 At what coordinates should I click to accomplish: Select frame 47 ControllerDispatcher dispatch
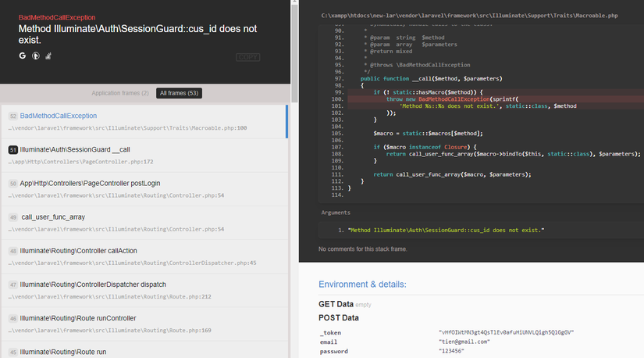coord(144,290)
